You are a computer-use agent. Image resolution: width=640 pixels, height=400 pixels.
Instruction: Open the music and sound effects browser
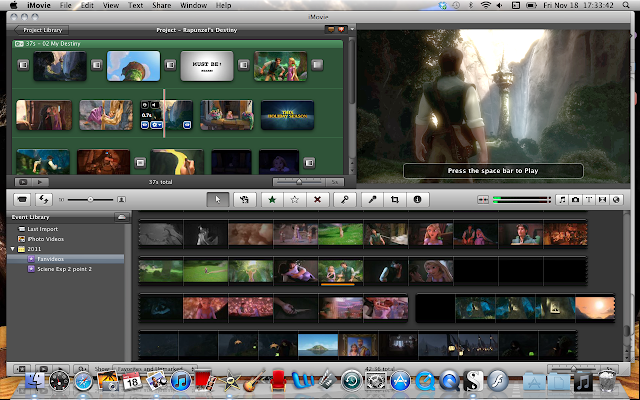[562, 200]
